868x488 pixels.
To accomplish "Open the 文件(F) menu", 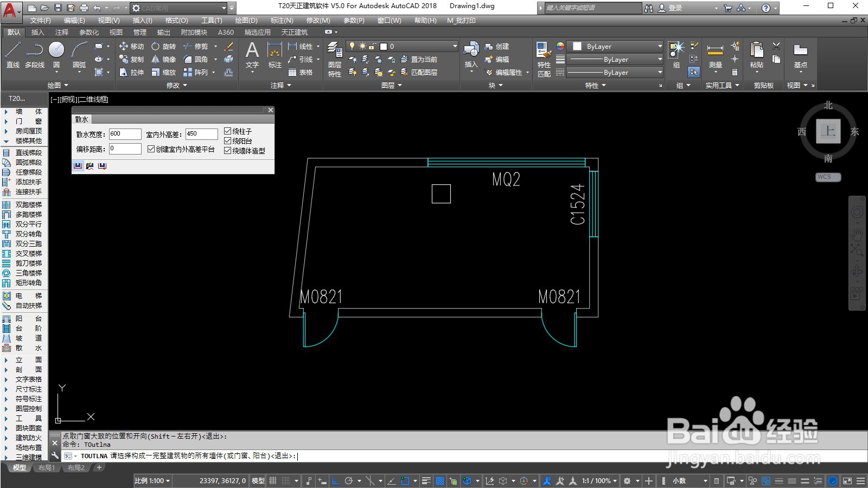I will point(40,21).
